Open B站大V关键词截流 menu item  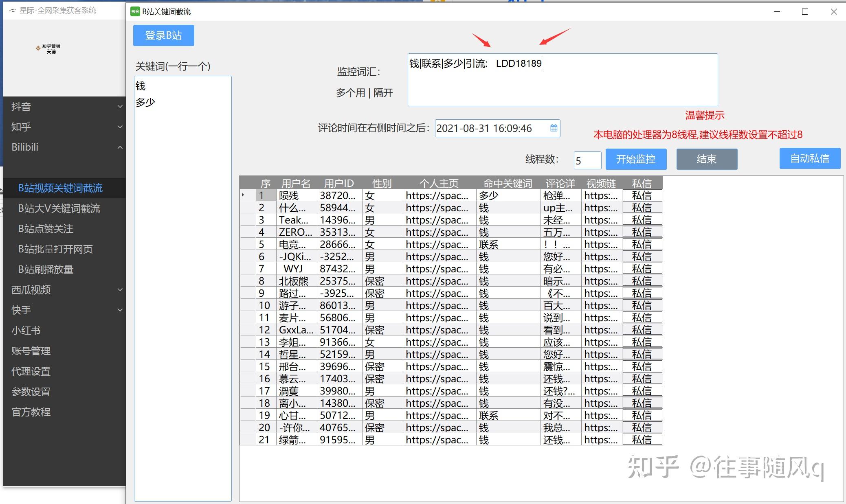click(x=59, y=208)
